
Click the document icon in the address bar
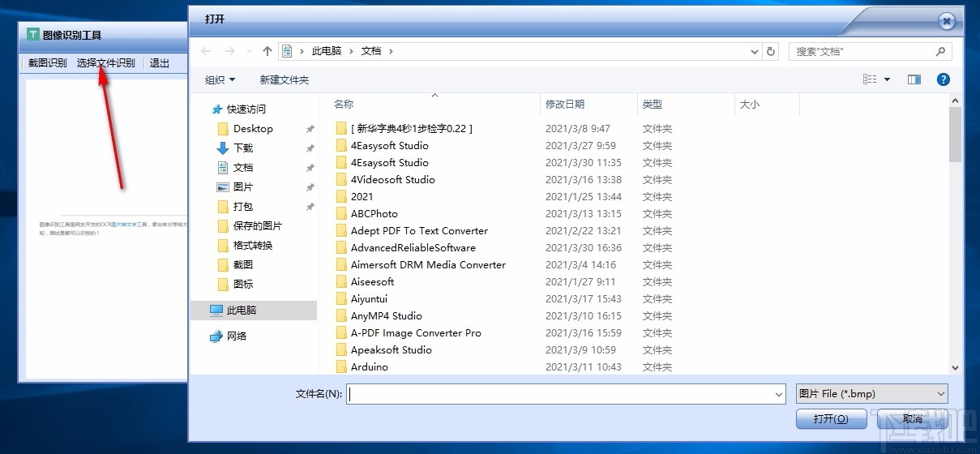287,51
